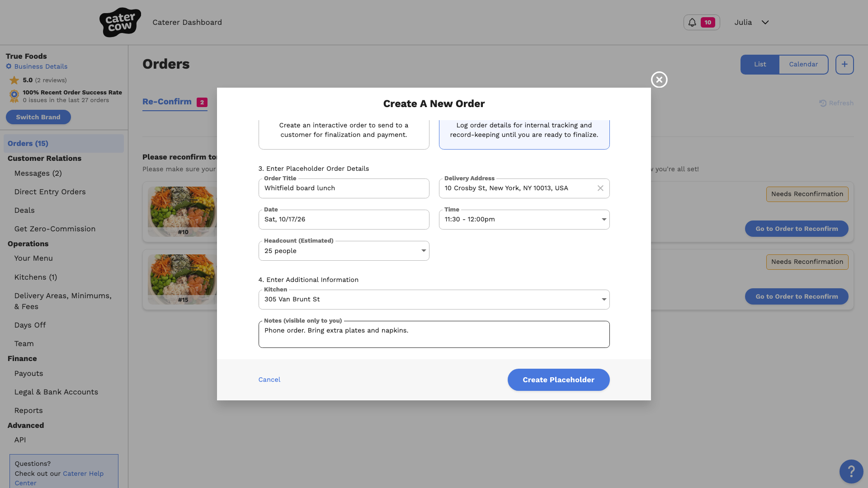Image resolution: width=868 pixels, height=488 pixels.
Task: Open the Kitchen dropdown
Action: pos(434,300)
